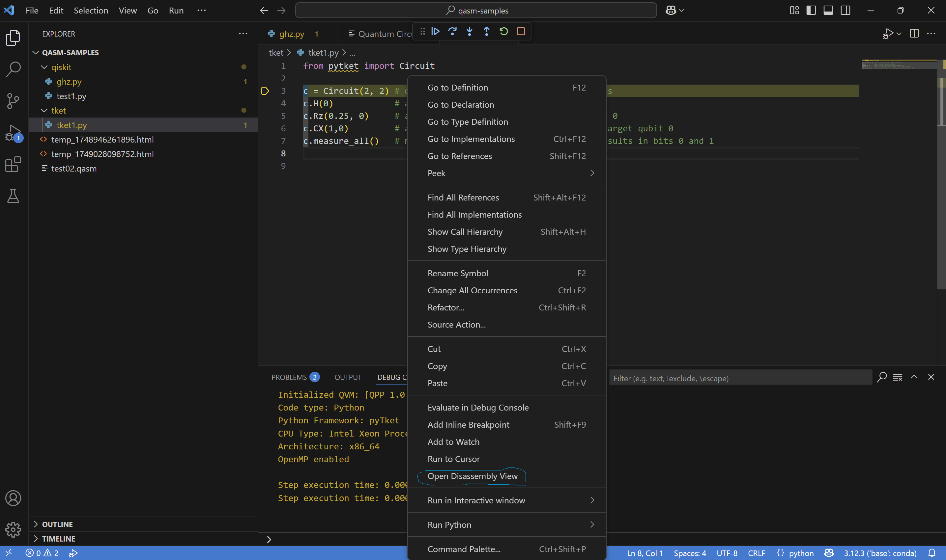Click the Step Into debug icon
946x560 pixels.
(470, 31)
